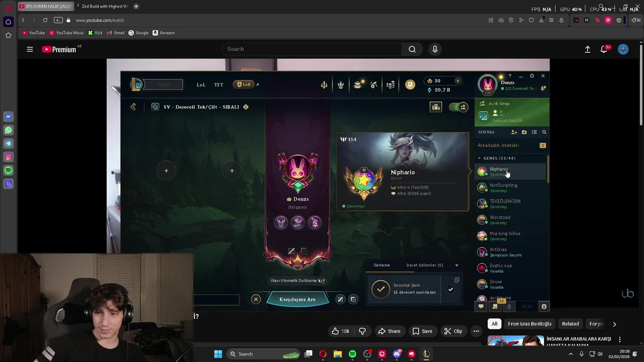Open the YouTube bookmark in bookmarks bar
644x362 pixels.
[x=34, y=33]
